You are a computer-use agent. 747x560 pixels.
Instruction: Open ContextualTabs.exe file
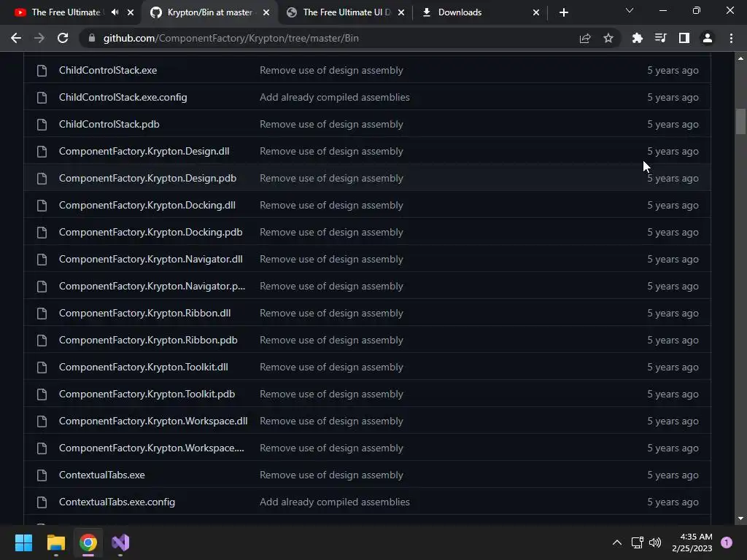pos(102,475)
